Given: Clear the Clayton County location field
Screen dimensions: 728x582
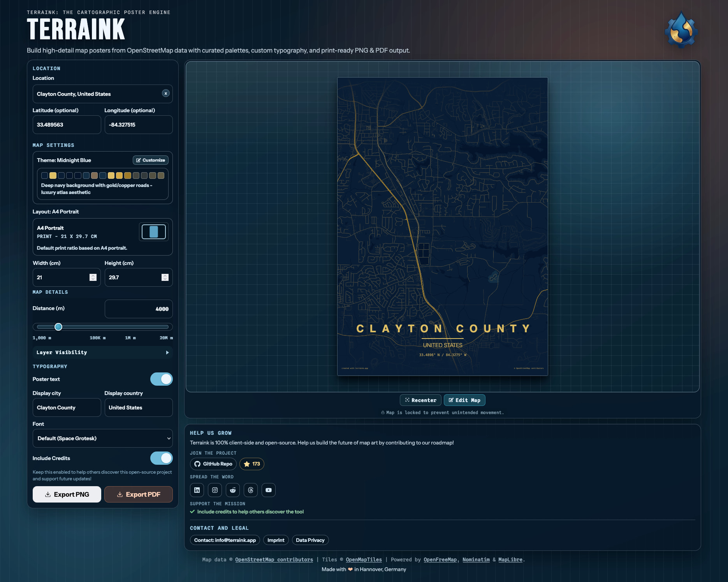Looking at the screenshot, I should [165, 93].
